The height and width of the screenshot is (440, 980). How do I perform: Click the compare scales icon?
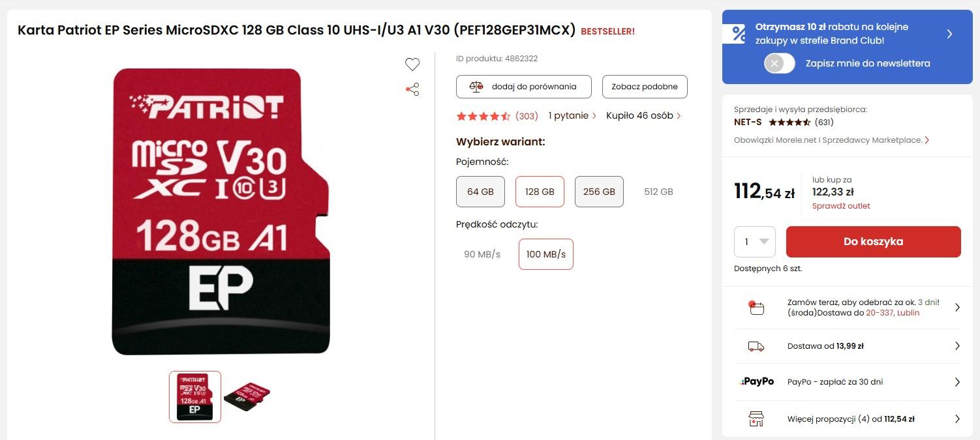[477, 86]
